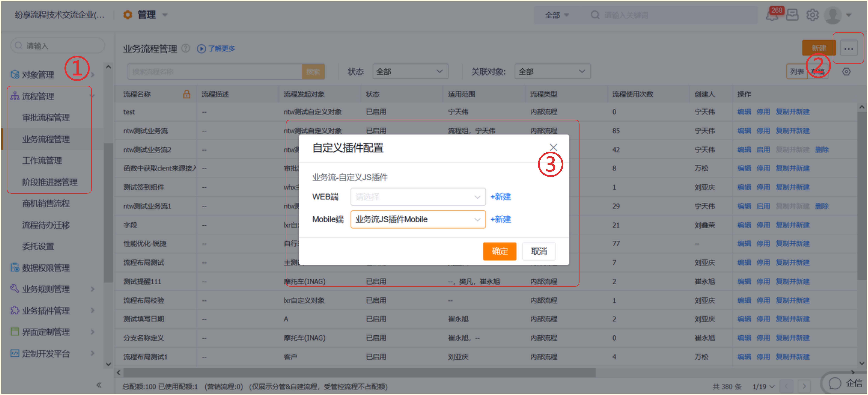Viewport: 868px width, 395px height.
Task: Open the user avatar menu
Action: click(833, 15)
